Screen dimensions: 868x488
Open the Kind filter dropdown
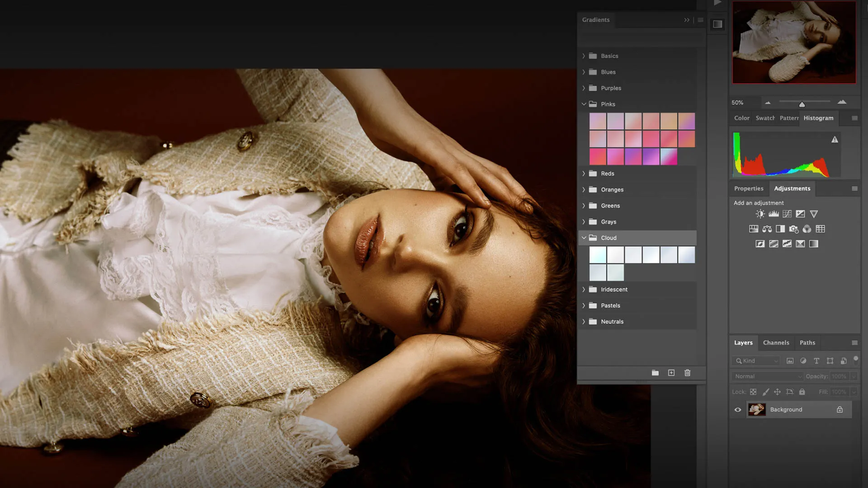[x=756, y=361]
